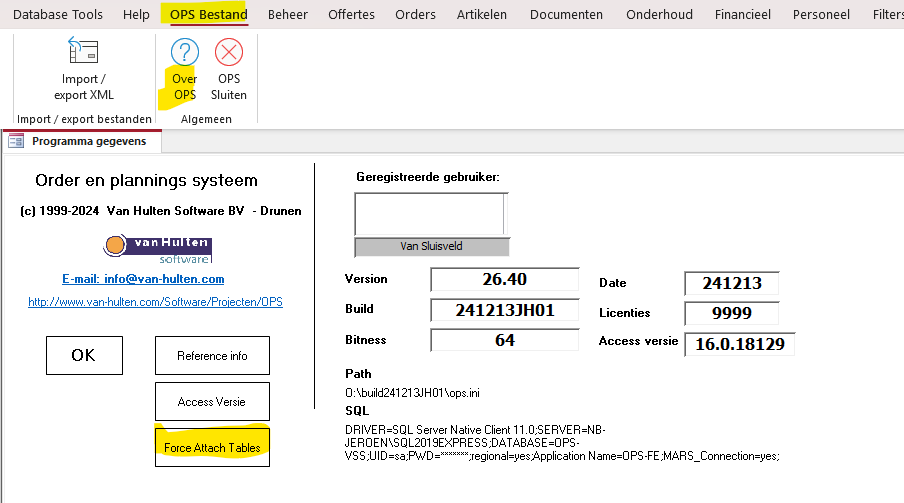
Task: Click the van Hulten software logo
Action: point(157,247)
